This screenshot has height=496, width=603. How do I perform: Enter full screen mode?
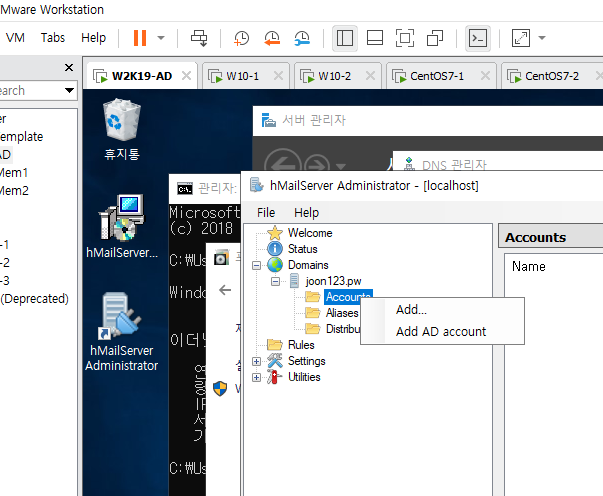point(405,38)
